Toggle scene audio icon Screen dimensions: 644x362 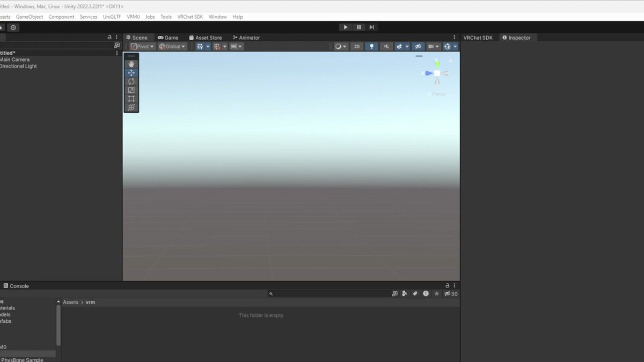coord(386,47)
